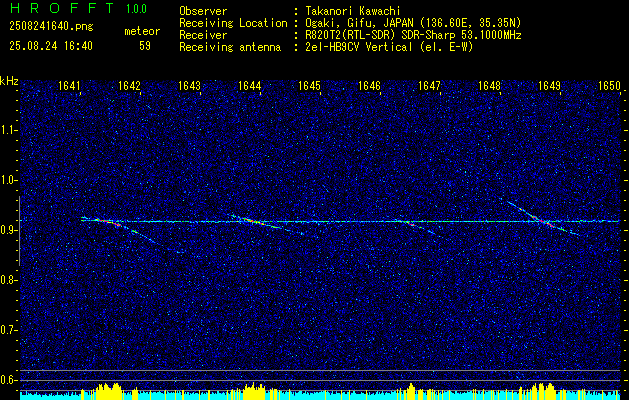Click the 0.6 kHz axis label

click(x=9, y=380)
